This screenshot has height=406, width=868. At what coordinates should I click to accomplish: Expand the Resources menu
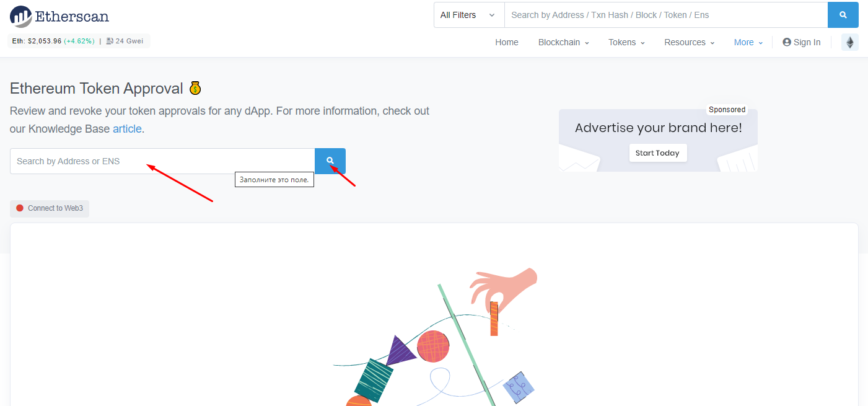(x=690, y=42)
